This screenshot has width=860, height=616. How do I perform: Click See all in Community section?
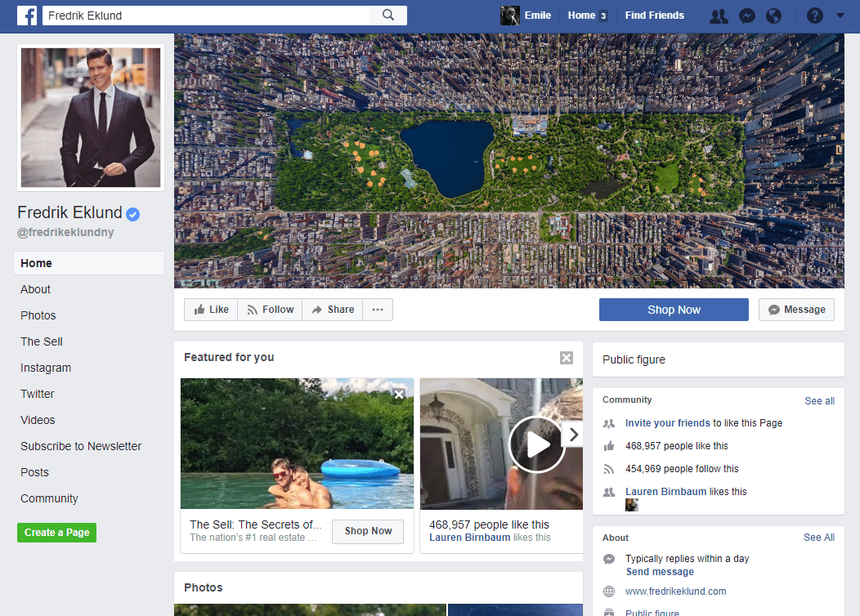[819, 401]
